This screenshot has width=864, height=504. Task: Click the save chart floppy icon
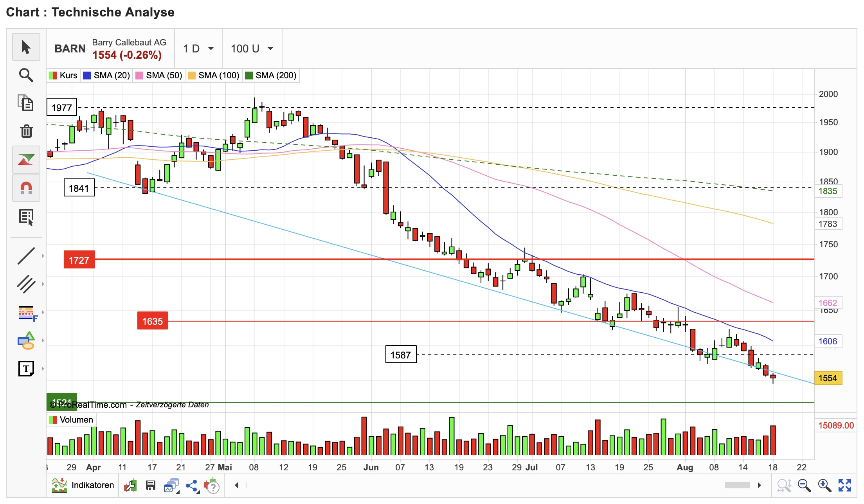click(x=151, y=486)
